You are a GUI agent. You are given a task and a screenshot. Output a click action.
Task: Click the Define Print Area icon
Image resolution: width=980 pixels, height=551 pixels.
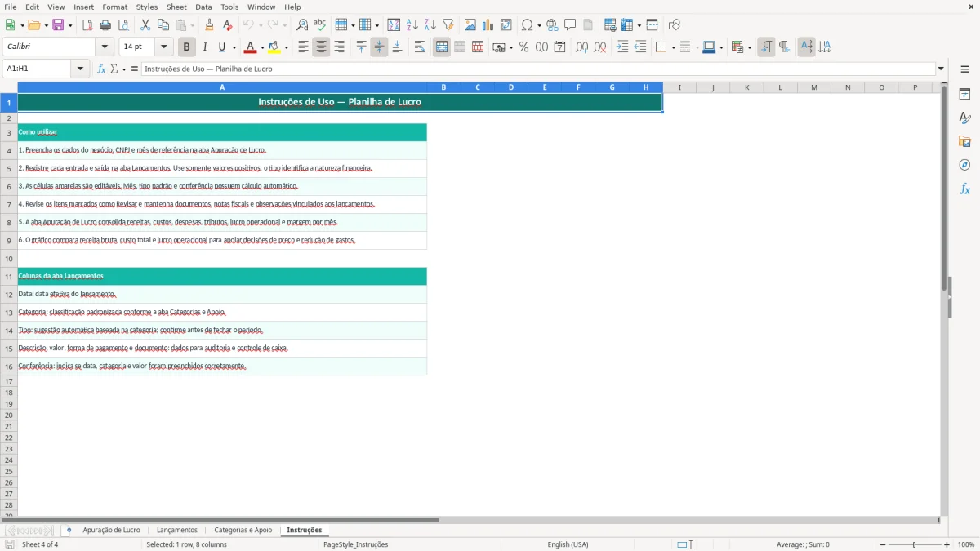pos(610,25)
